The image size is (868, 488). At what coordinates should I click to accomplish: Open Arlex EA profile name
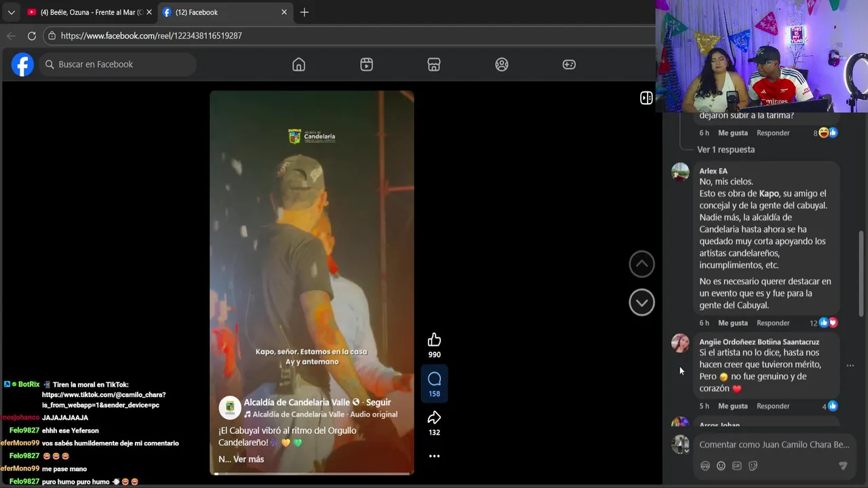click(x=713, y=171)
